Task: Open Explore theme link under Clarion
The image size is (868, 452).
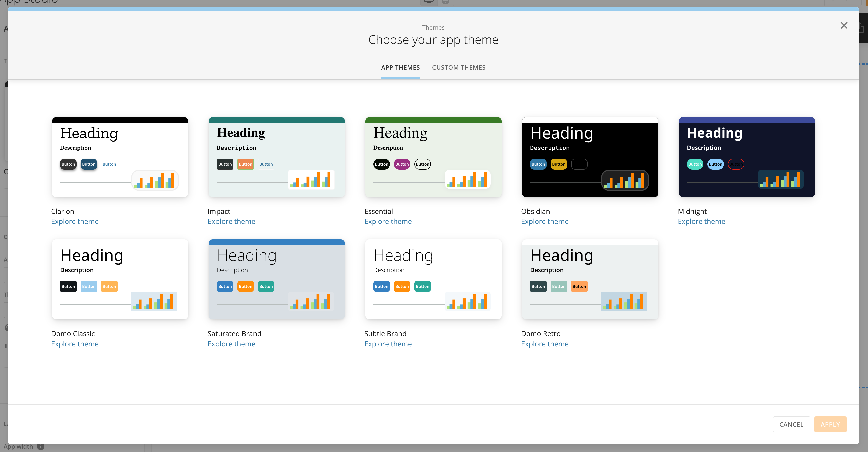Action: click(75, 221)
